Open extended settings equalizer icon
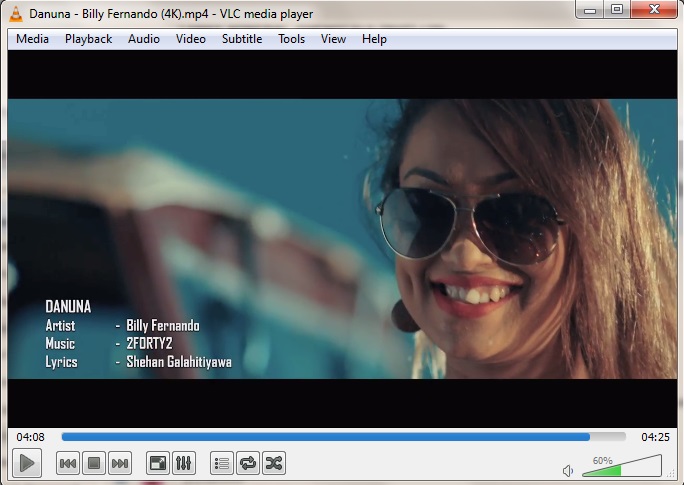 click(184, 463)
